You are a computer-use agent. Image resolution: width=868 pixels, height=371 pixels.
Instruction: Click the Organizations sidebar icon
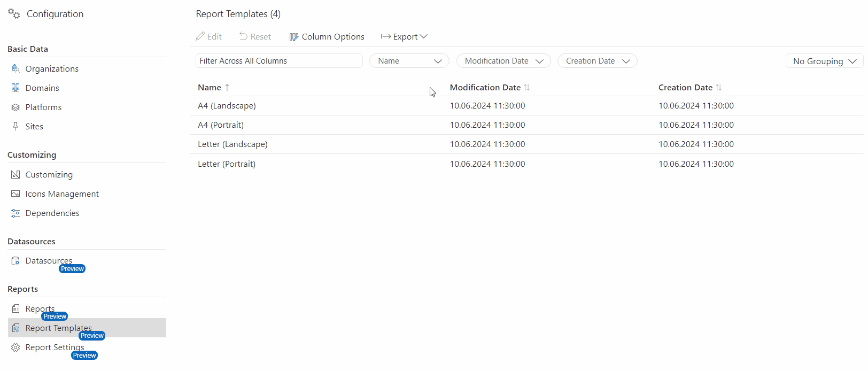15,68
